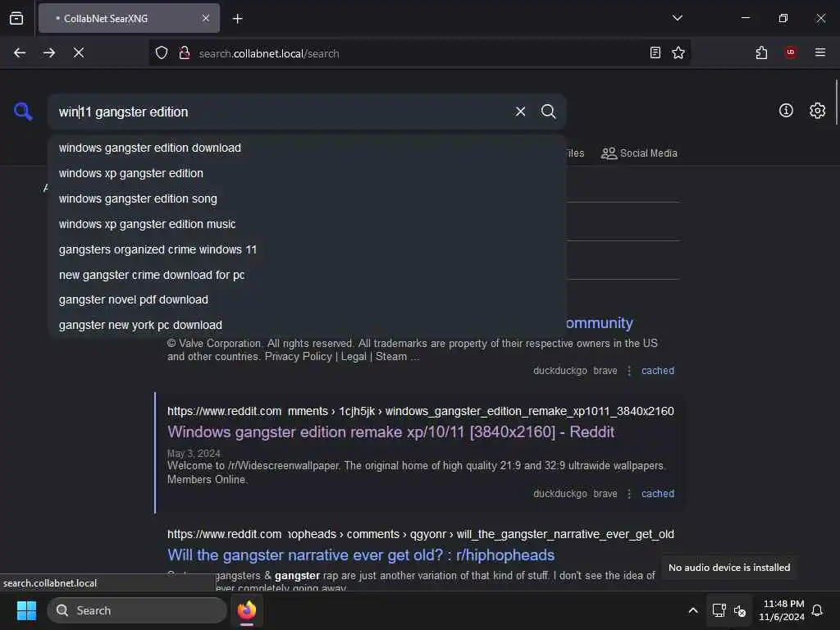Screen dimensions: 840x630
Task: Stop loading the page
Action: point(79,52)
